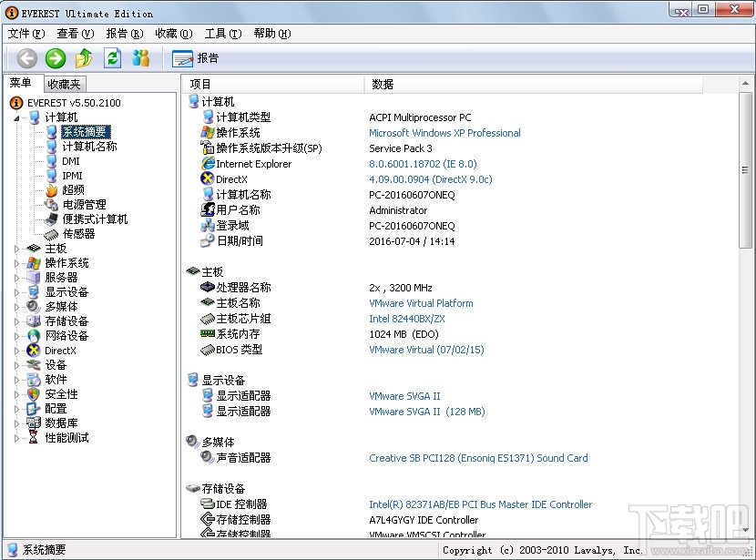The height and width of the screenshot is (560, 756).
Task: Switch to the 收藏夹 tab
Action: tap(63, 83)
